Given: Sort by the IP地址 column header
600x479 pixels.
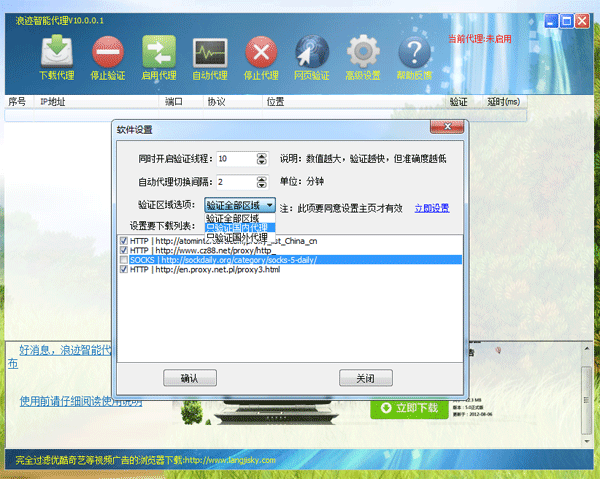Looking at the screenshot, I should [x=52, y=101].
